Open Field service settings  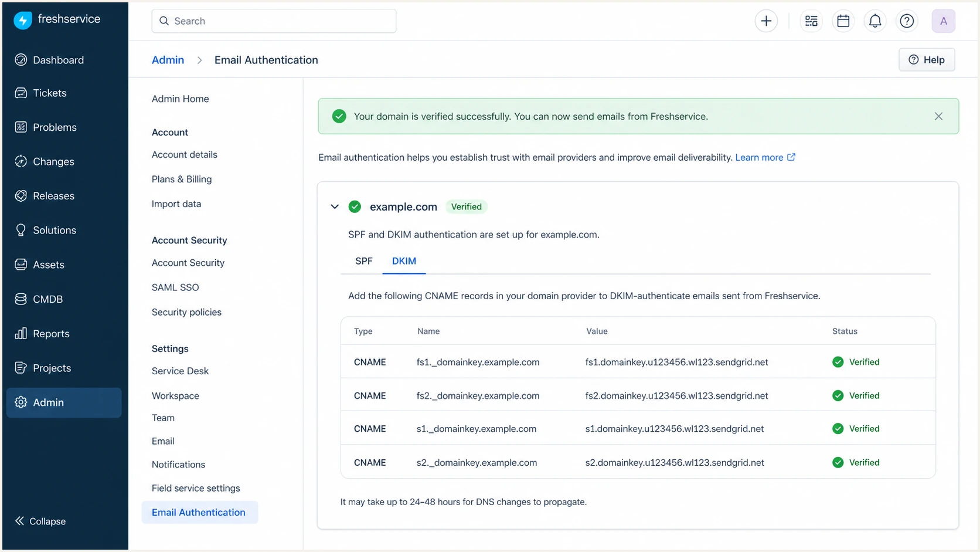click(x=196, y=488)
